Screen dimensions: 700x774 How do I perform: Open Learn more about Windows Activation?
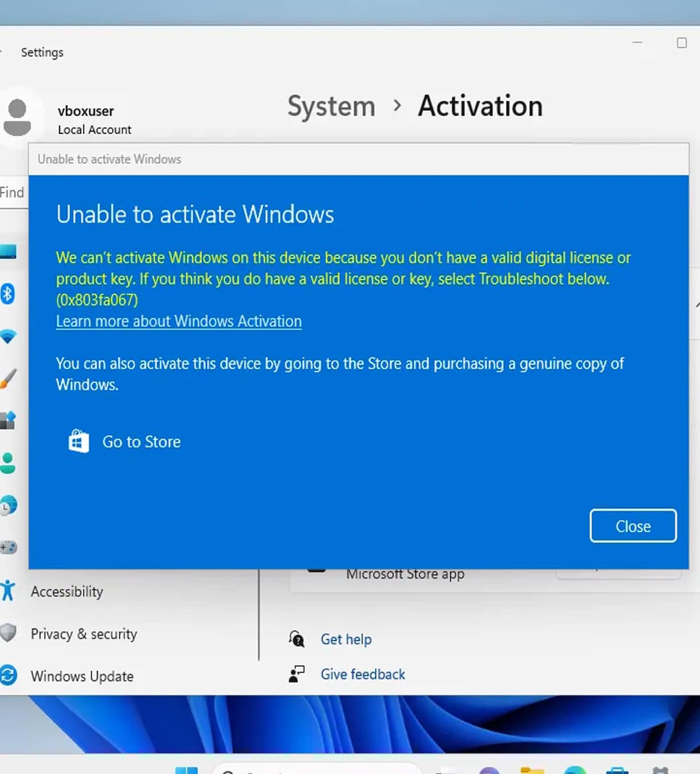[x=178, y=321]
